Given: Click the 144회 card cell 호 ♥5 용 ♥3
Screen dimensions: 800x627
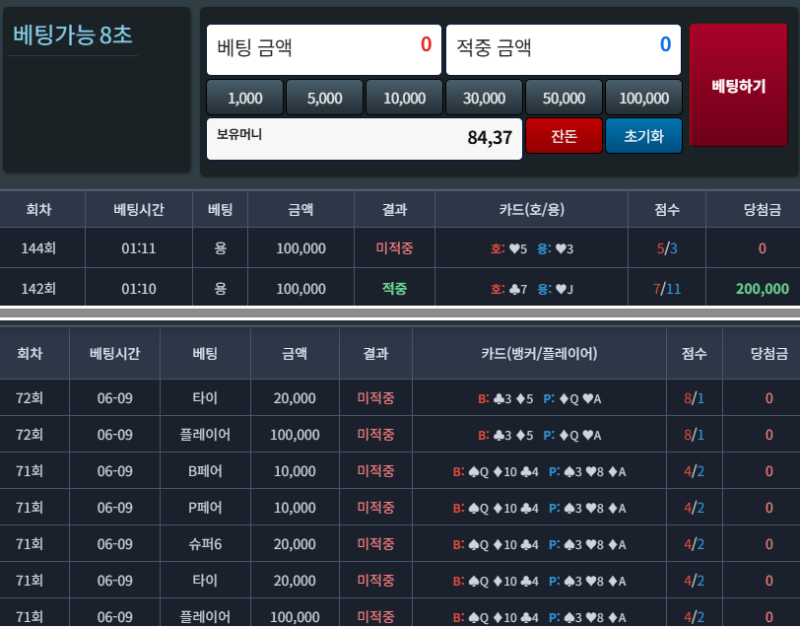Looking at the screenshot, I should pos(532,249).
